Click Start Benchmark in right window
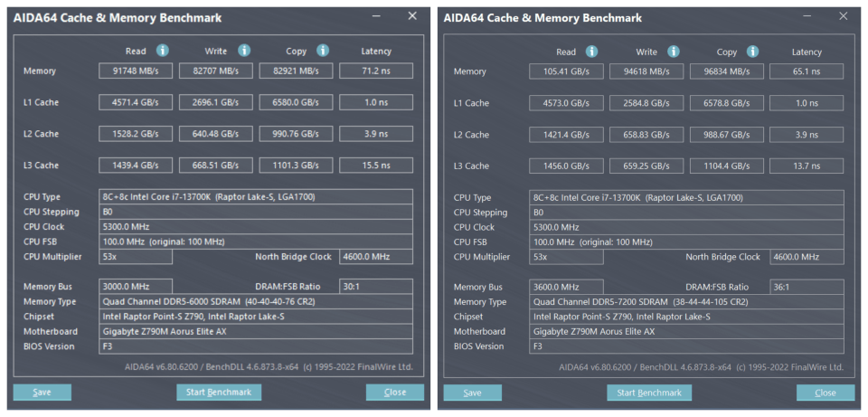 pyautogui.click(x=649, y=393)
